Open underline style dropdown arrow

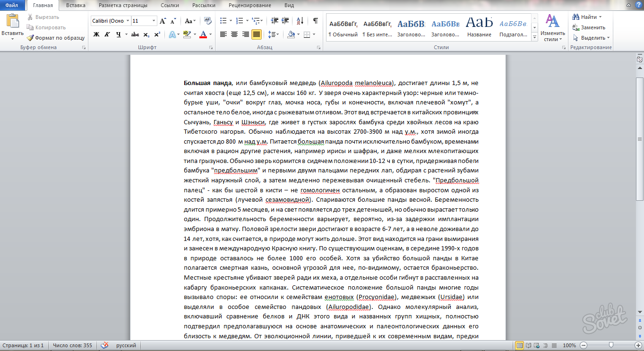click(126, 34)
